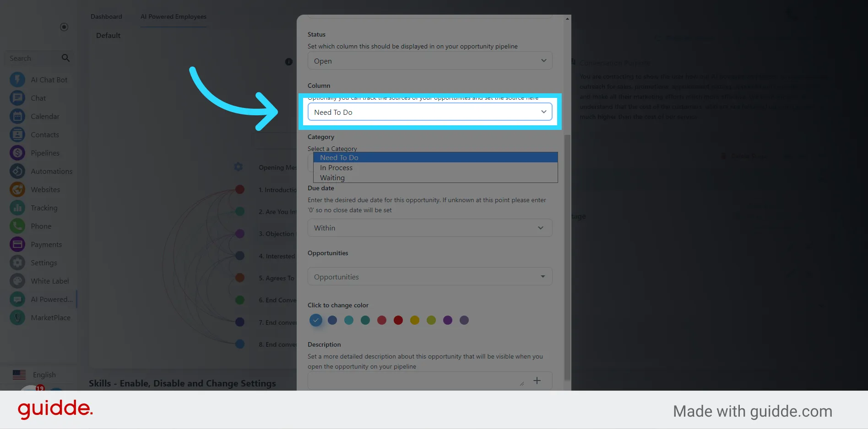
Task: Click the Chat sidebar icon
Action: [x=17, y=98]
